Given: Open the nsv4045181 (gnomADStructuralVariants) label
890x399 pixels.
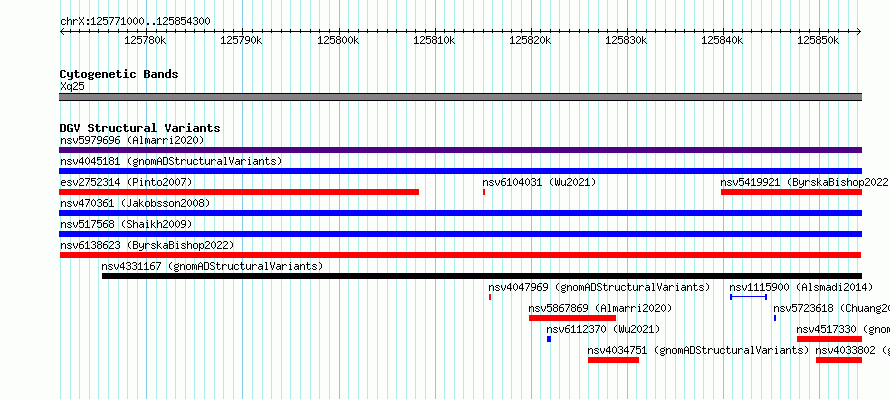Looking at the screenshot, I should coord(171,161).
